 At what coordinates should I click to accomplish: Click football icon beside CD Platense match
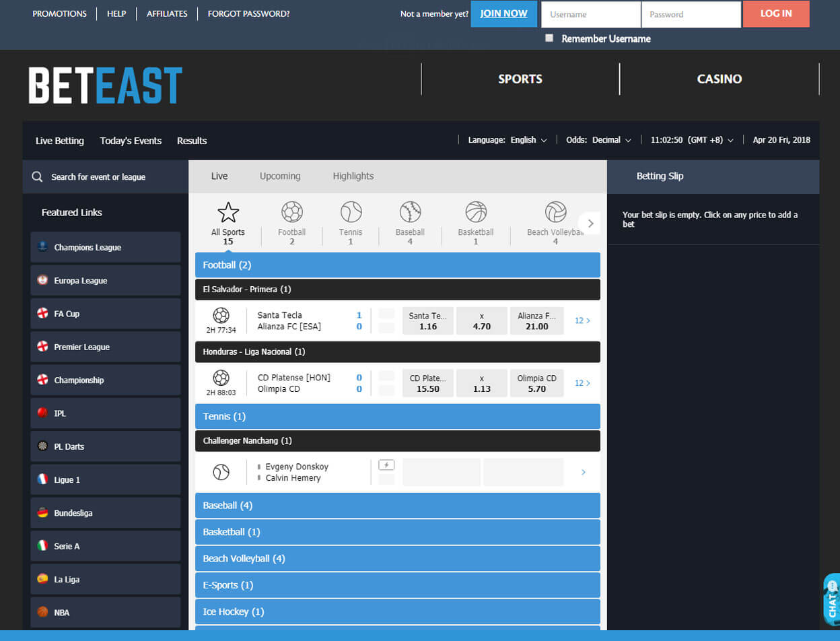(221, 378)
